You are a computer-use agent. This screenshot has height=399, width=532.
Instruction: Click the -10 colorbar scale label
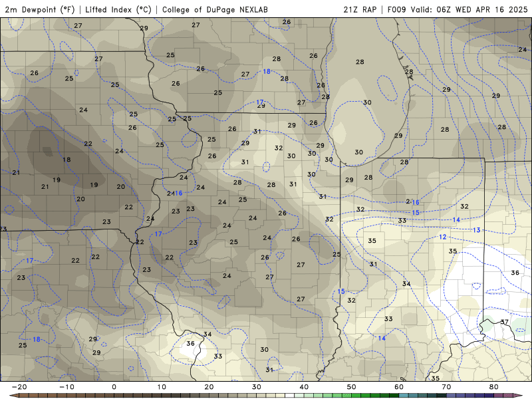66,387
